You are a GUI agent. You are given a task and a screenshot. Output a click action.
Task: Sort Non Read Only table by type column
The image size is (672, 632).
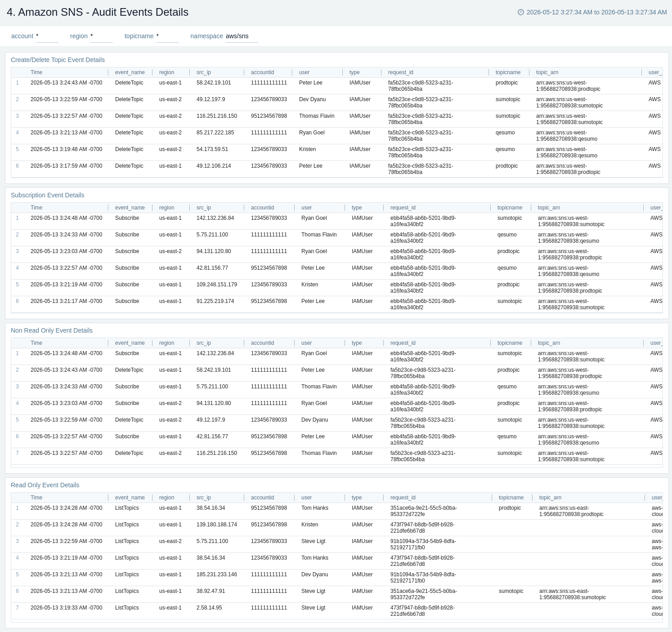[x=357, y=343]
